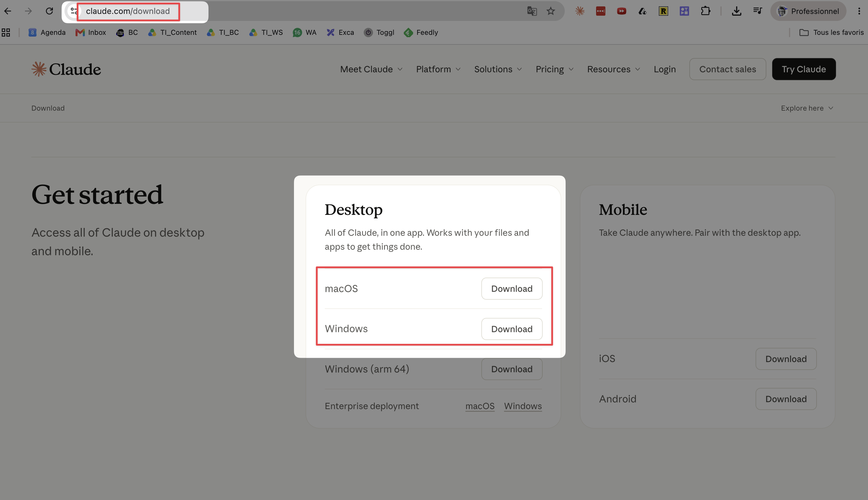868x500 pixels.
Task: Open Enterprise deployment macOS link
Action: (480, 406)
